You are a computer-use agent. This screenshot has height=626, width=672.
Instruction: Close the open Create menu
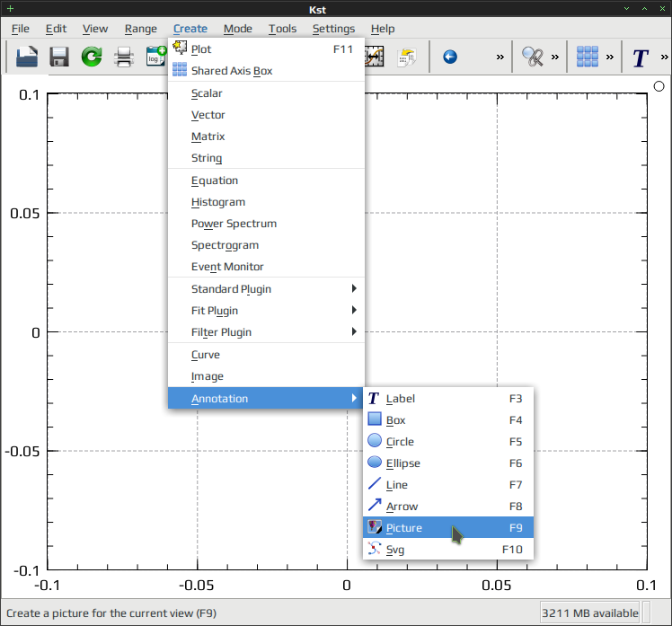click(190, 29)
